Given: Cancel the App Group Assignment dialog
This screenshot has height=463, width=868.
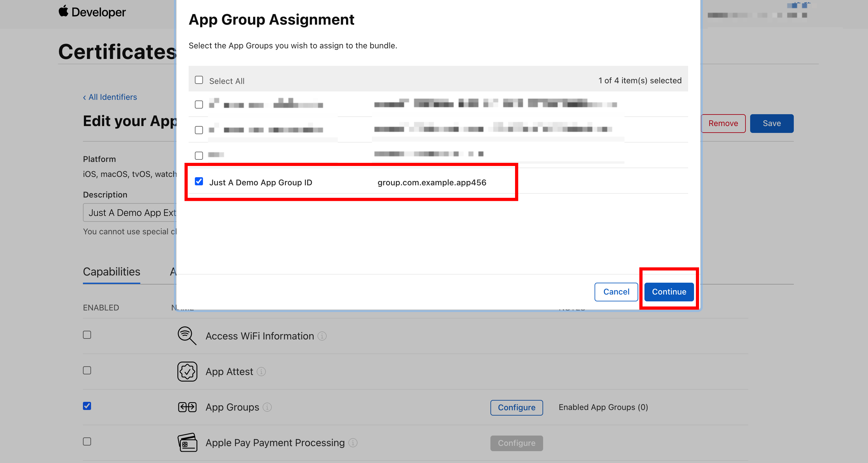Looking at the screenshot, I should point(616,292).
